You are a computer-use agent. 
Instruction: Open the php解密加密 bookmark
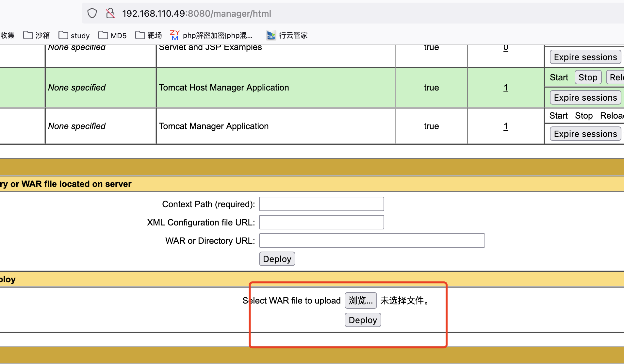(x=211, y=35)
